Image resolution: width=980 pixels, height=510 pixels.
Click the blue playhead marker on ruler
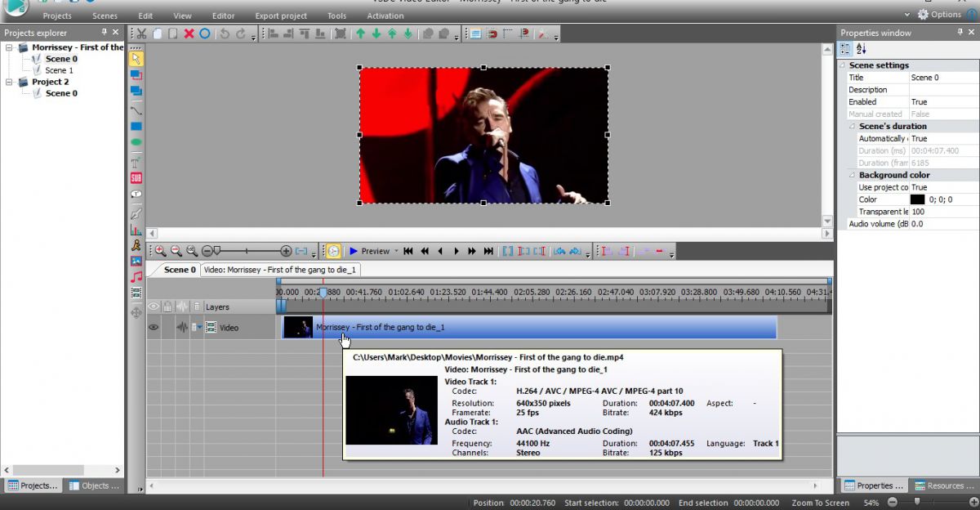[323, 293]
